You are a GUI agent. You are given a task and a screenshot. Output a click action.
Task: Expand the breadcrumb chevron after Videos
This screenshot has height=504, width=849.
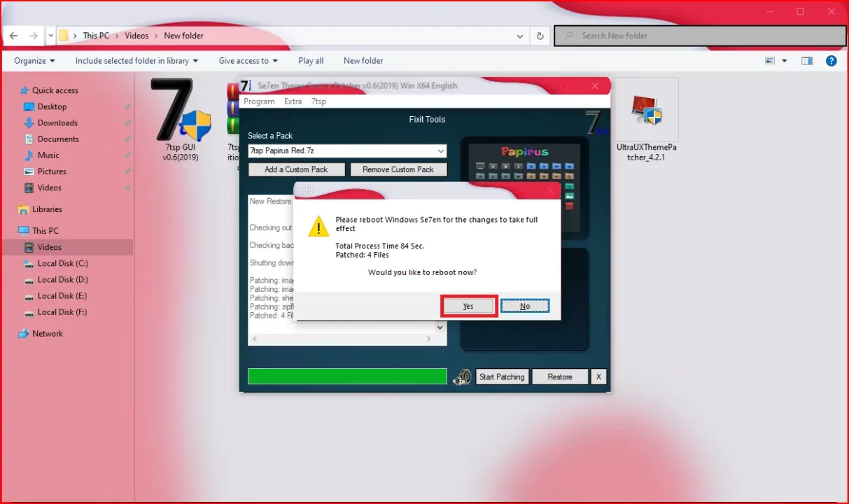pos(156,36)
